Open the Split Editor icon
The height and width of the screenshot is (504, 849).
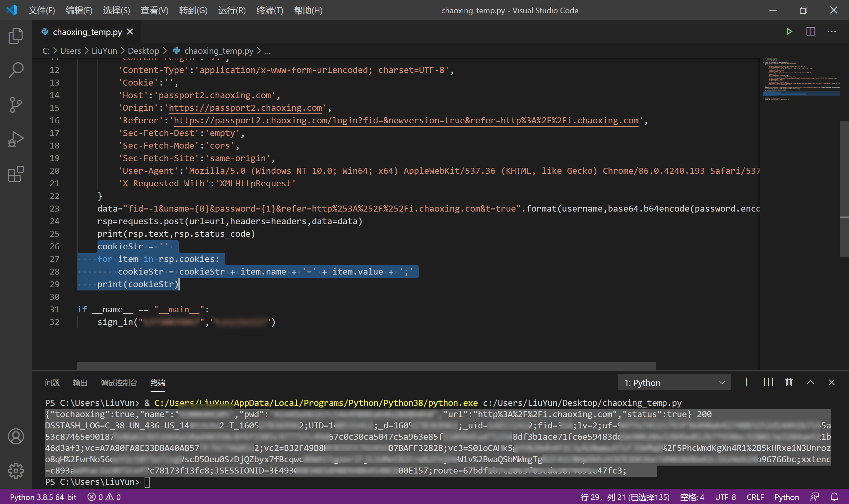point(811,31)
